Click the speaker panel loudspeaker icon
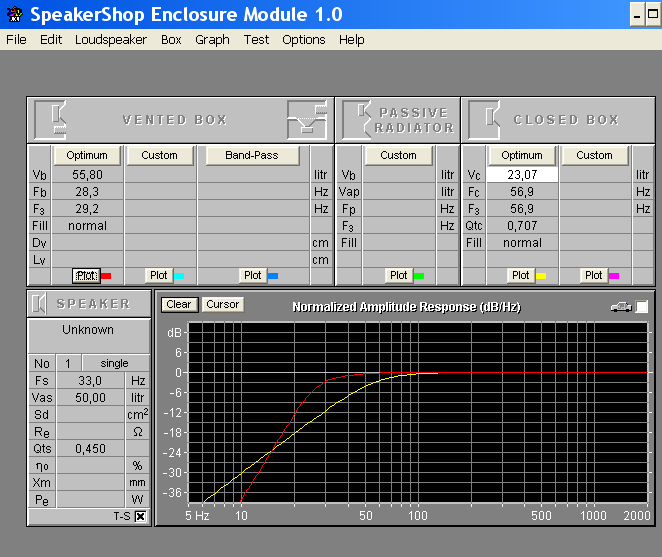 [x=40, y=304]
